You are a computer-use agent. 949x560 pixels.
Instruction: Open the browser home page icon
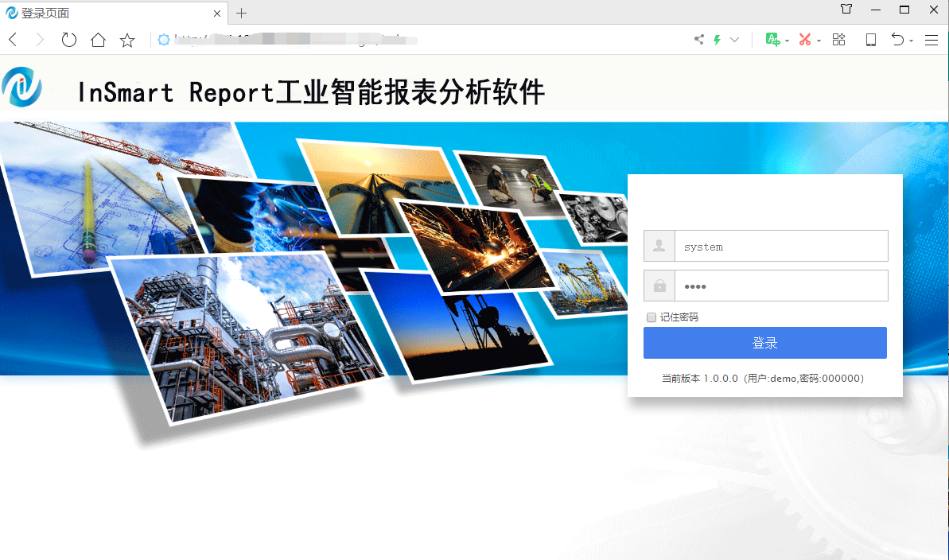point(98,40)
